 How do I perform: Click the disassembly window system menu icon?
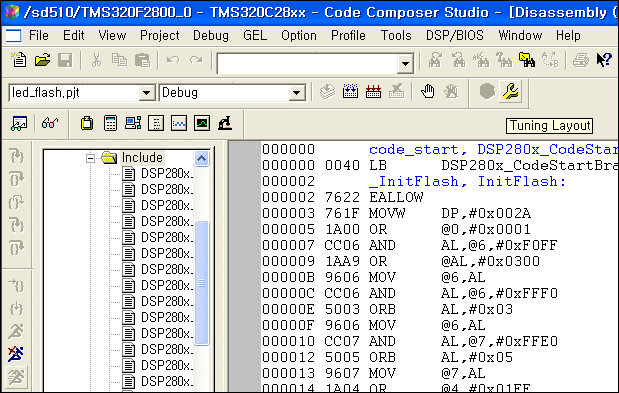pos(13,36)
